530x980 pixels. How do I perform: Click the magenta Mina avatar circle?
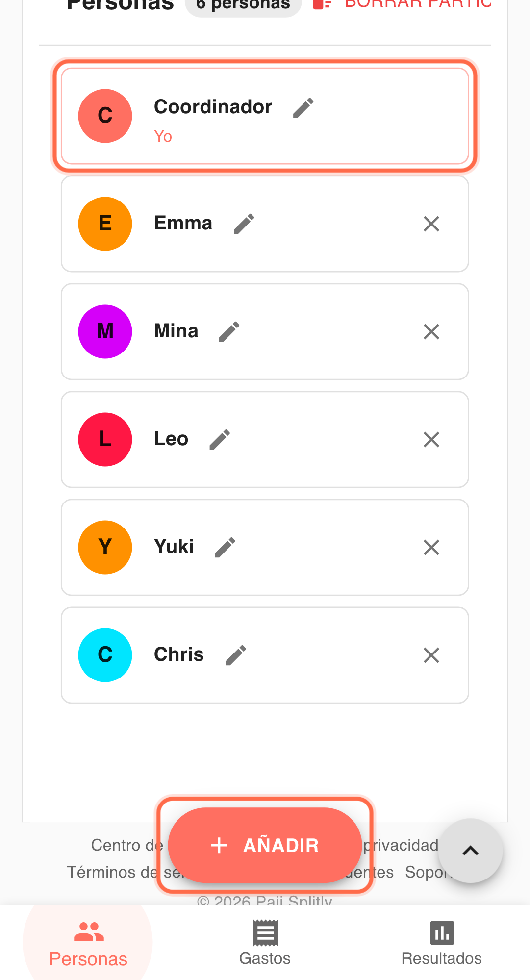pyautogui.click(x=105, y=332)
